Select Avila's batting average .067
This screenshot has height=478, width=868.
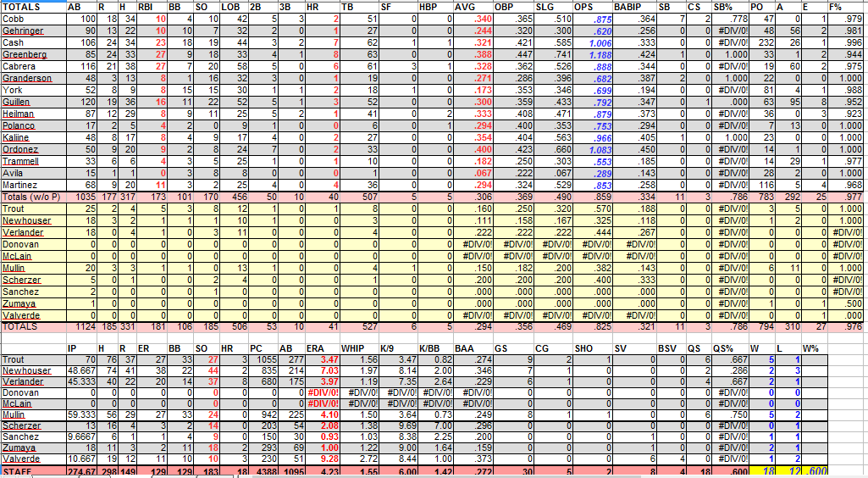pyautogui.click(x=473, y=173)
